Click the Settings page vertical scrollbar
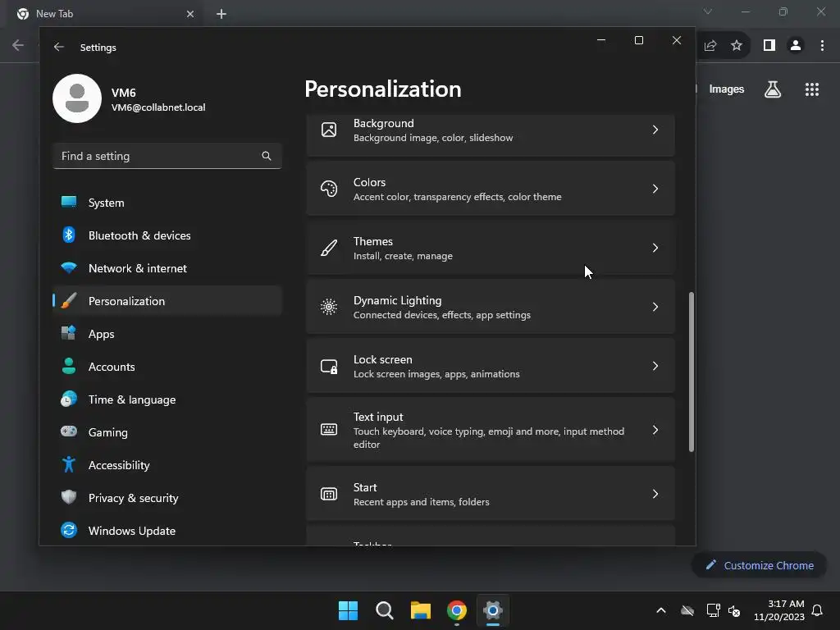The image size is (840, 630). point(691,372)
